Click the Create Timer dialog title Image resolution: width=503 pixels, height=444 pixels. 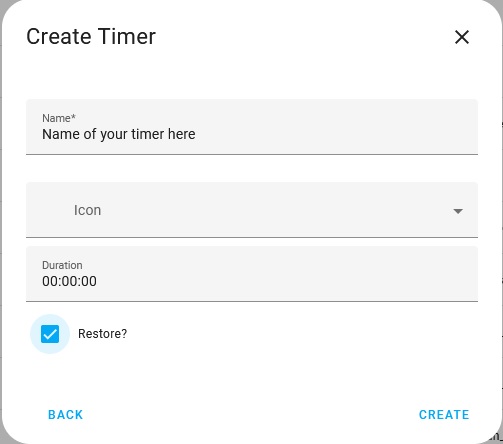tap(91, 36)
